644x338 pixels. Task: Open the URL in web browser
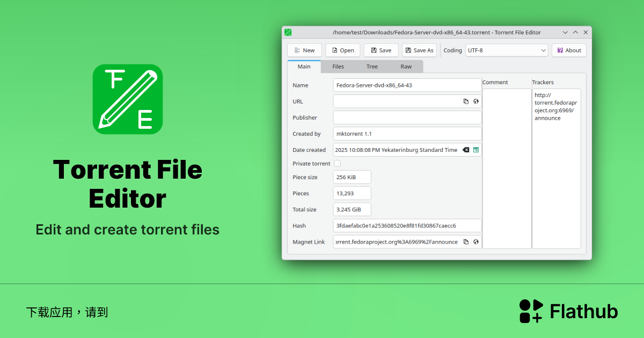(x=475, y=101)
